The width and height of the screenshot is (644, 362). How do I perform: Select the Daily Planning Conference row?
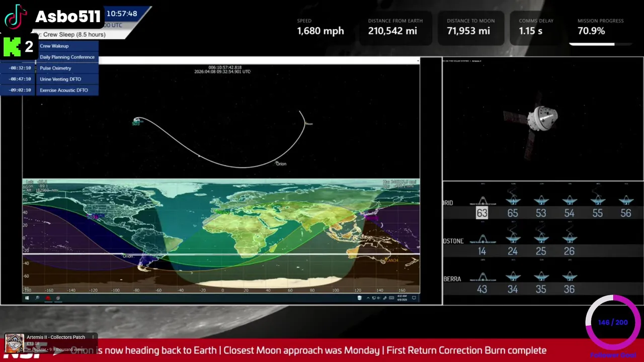coord(67,57)
